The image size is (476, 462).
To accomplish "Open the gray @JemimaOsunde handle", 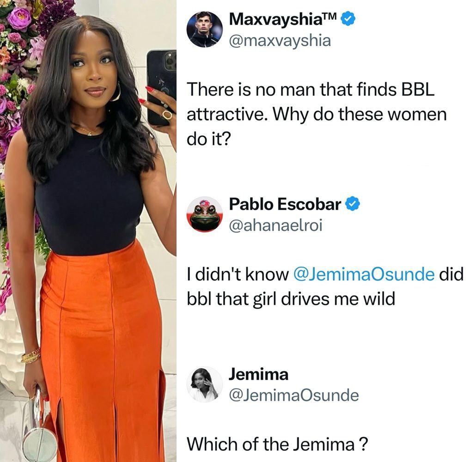I will [294, 395].
